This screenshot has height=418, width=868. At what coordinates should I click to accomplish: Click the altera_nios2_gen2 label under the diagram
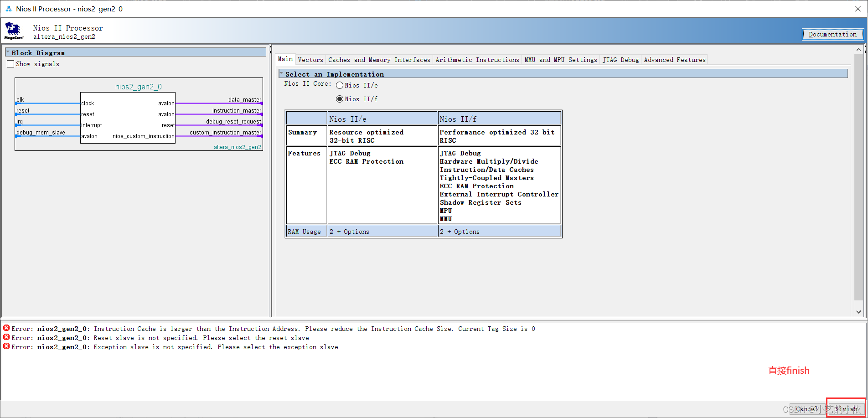238,147
